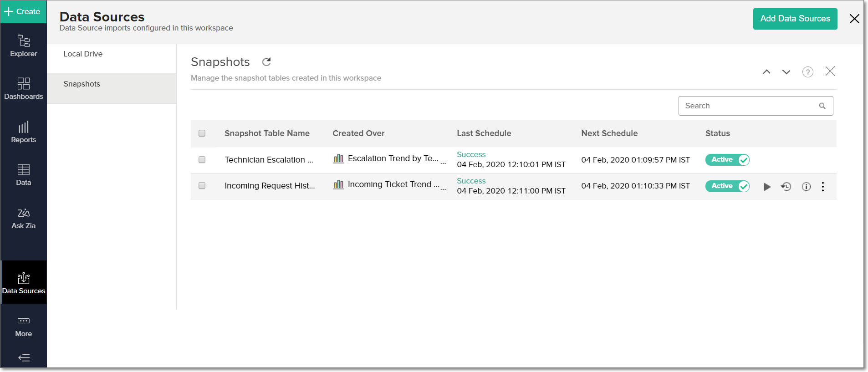Open three-dot menu for Incoming Request row
868x372 pixels.
(x=823, y=187)
